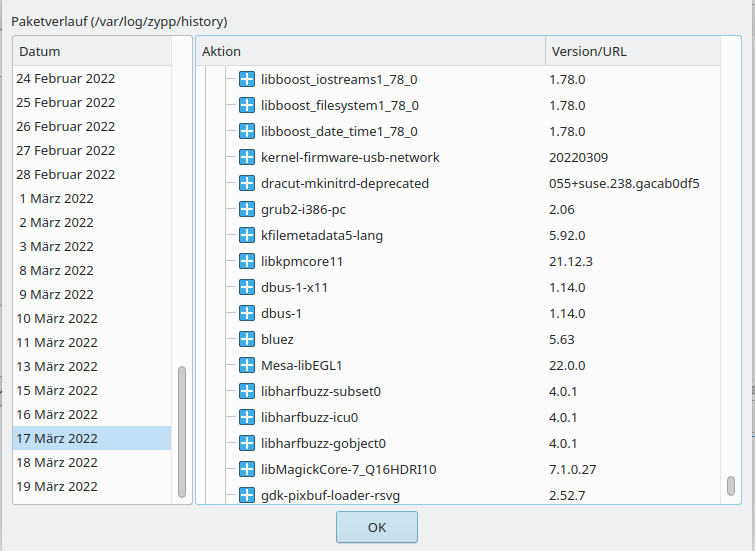Select the bluez package name
Image resolution: width=755 pixels, height=551 pixels.
point(277,340)
